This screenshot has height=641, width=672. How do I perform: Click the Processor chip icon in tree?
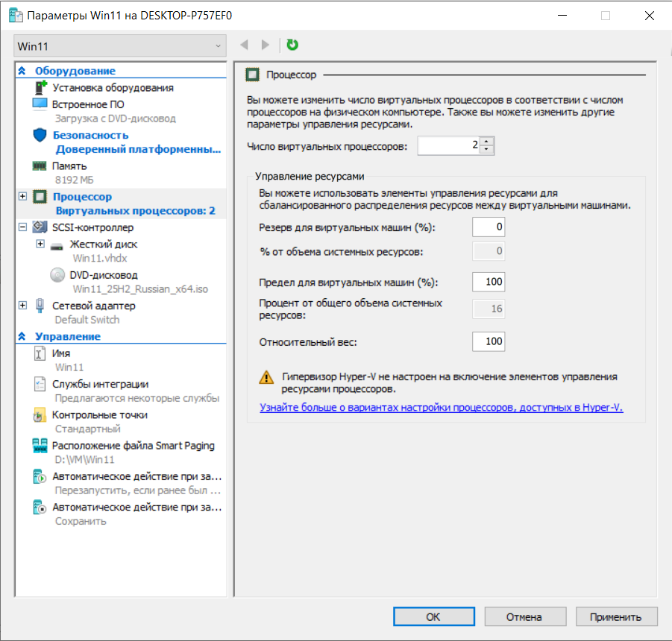pos(40,197)
